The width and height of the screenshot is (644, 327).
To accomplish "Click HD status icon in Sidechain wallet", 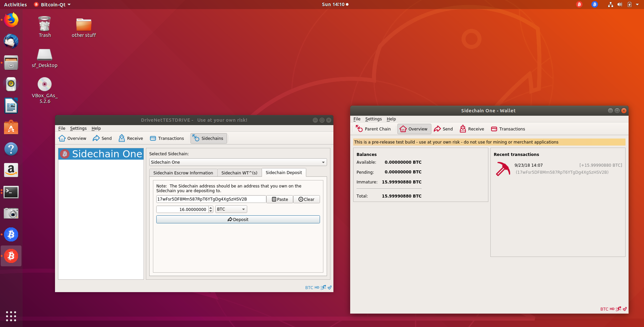I will click(612, 309).
